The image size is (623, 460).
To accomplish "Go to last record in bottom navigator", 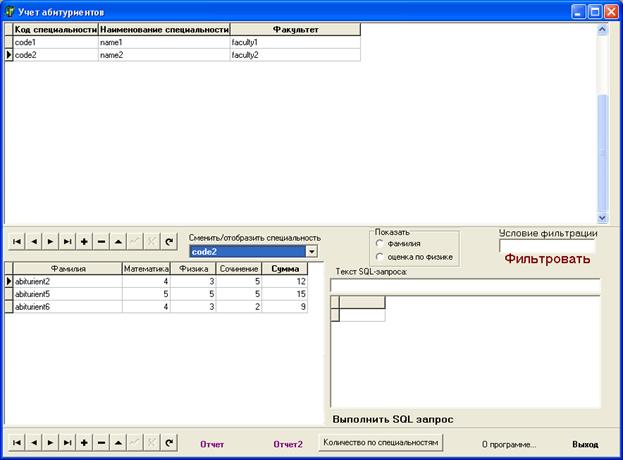I will click(67, 442).
